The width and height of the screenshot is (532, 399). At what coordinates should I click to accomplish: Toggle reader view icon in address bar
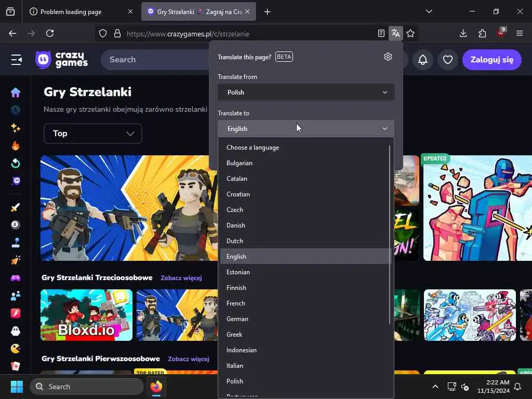point(381,33)
